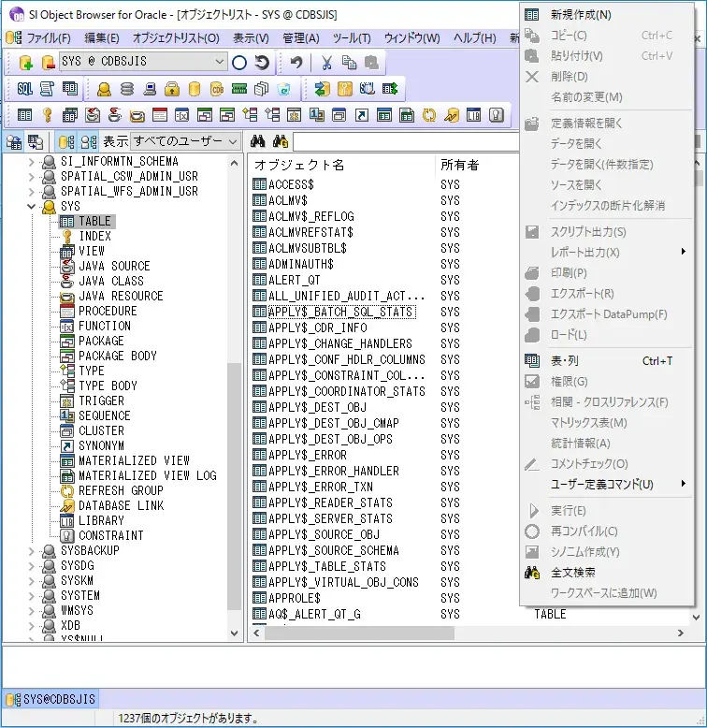Click the scissors cut icon
Viewport: 707px width, 728px height.
326,63
